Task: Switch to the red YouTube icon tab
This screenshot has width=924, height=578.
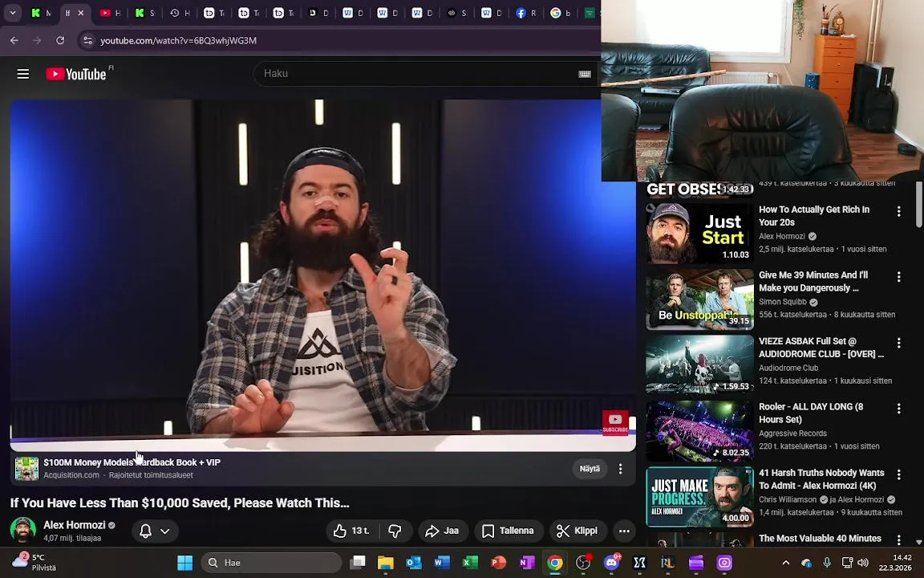Action: [x=110, y=13]
